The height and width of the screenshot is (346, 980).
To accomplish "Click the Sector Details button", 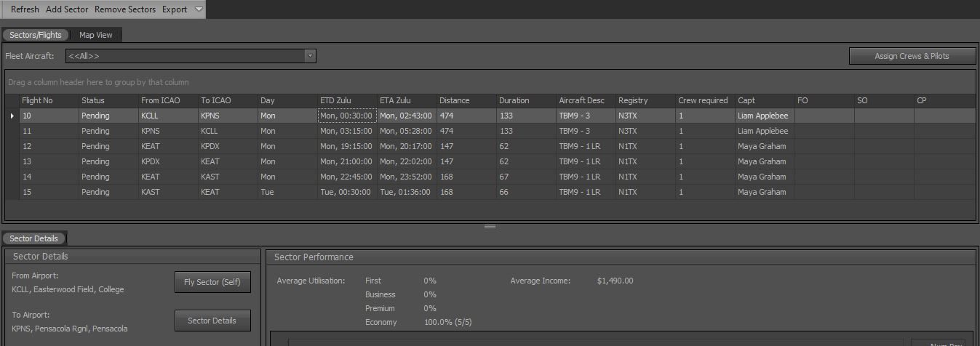I will (x=212, y=321).
